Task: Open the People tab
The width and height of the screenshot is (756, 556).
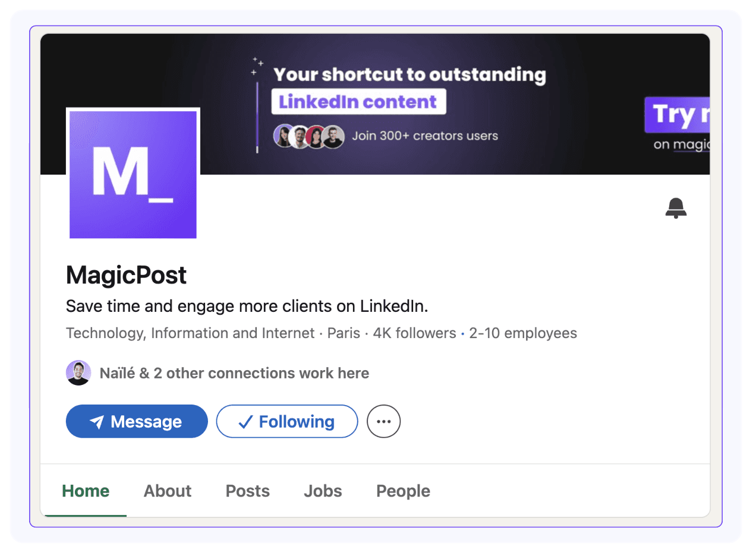Action: [404, 491]
